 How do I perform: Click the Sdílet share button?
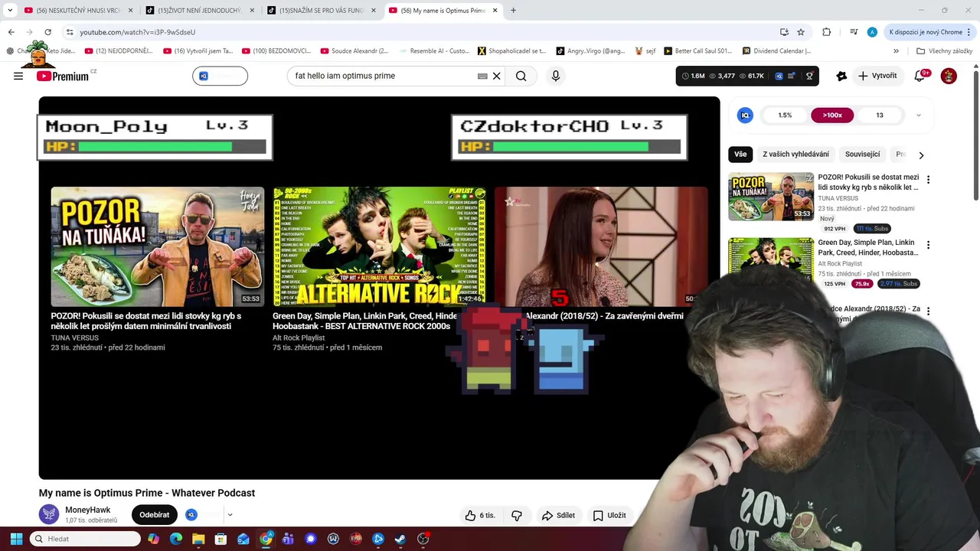558,515
